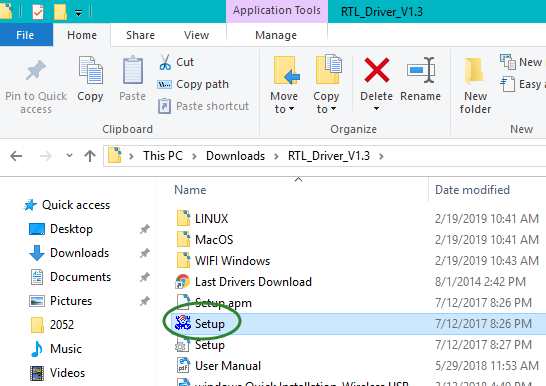Click Downloads in the address bar
This screenshot has width=546, height=386.
coord(235,156)
